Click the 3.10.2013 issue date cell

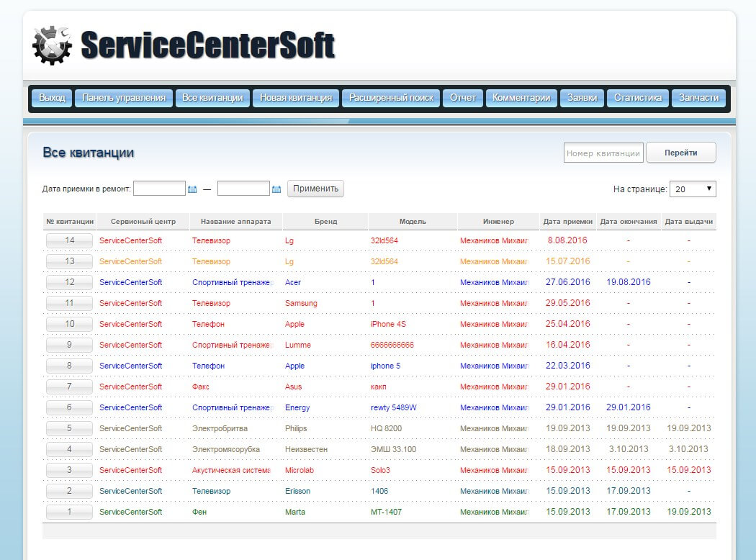pos(688,448)
